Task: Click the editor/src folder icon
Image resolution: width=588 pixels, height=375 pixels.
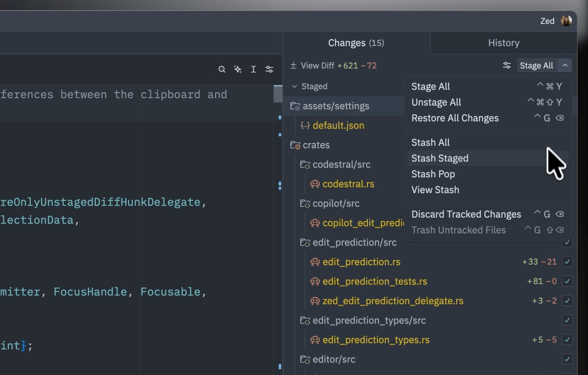Action: [x=305, y=359]
